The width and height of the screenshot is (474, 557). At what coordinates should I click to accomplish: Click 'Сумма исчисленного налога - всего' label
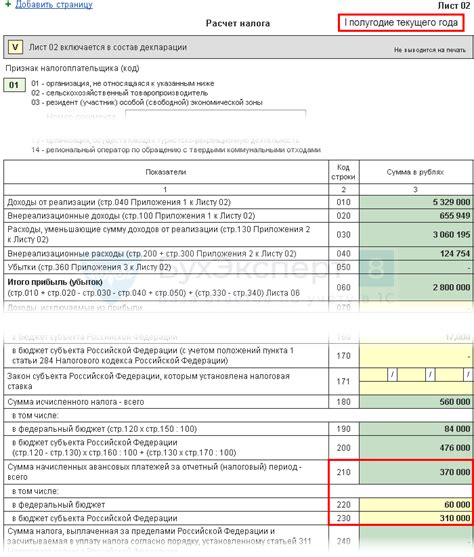(x=76, y=402)
